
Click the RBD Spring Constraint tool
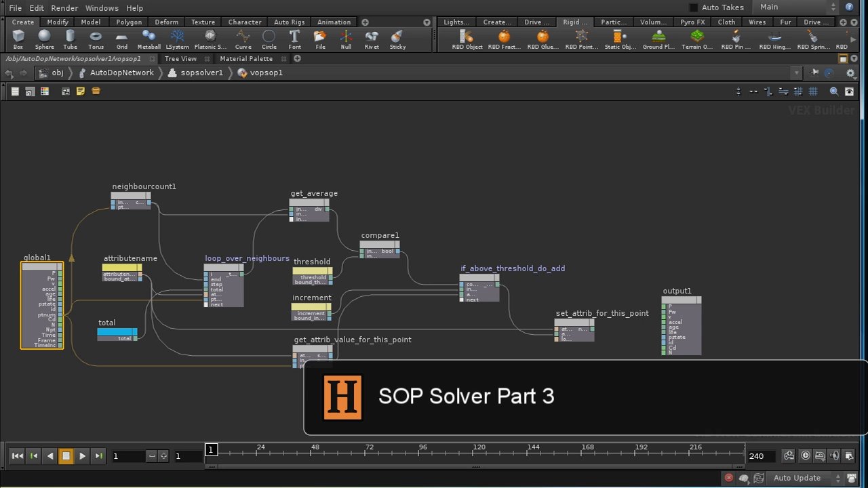813,39
